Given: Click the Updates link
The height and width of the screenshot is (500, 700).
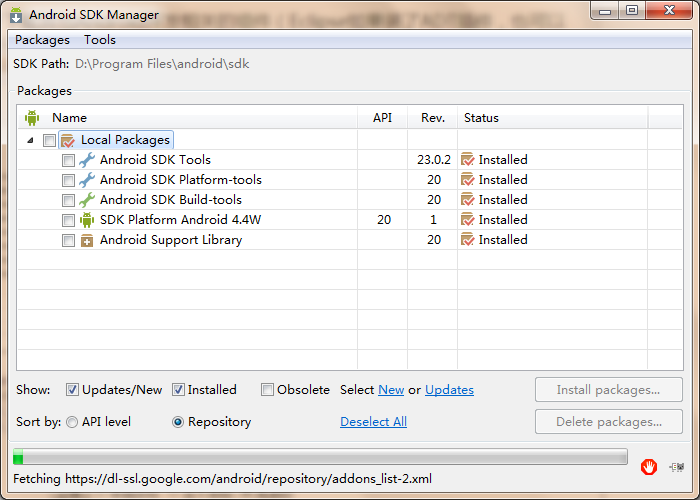Looking at the screenshot, I should 449,390.
